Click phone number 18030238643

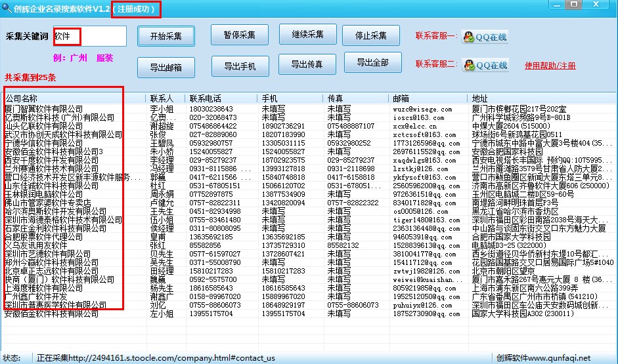pyautogui.click(x=211, y=109)
